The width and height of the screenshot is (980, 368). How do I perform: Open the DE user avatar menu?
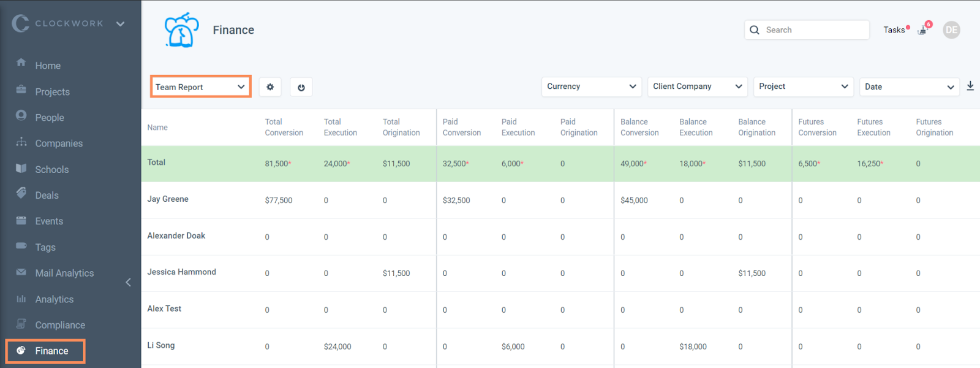pyautogui.click(x=951, y=30)
